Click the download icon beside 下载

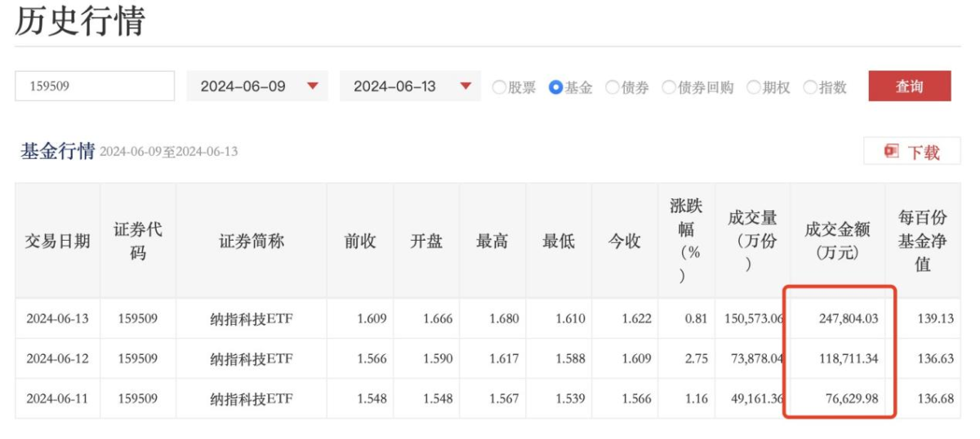[892, 151]
